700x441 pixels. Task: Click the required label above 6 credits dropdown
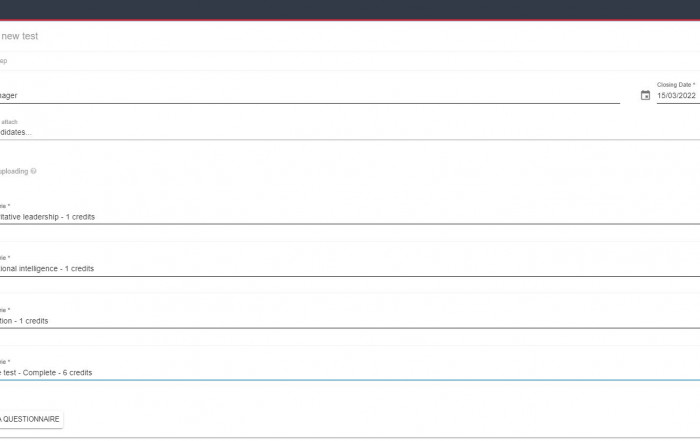click(x=5, y=362)
